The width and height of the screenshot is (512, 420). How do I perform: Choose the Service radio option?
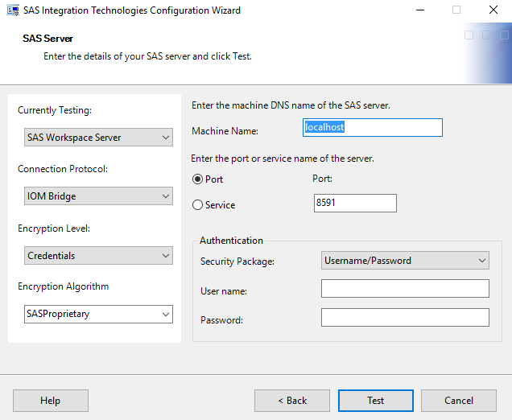click(197, 205)
